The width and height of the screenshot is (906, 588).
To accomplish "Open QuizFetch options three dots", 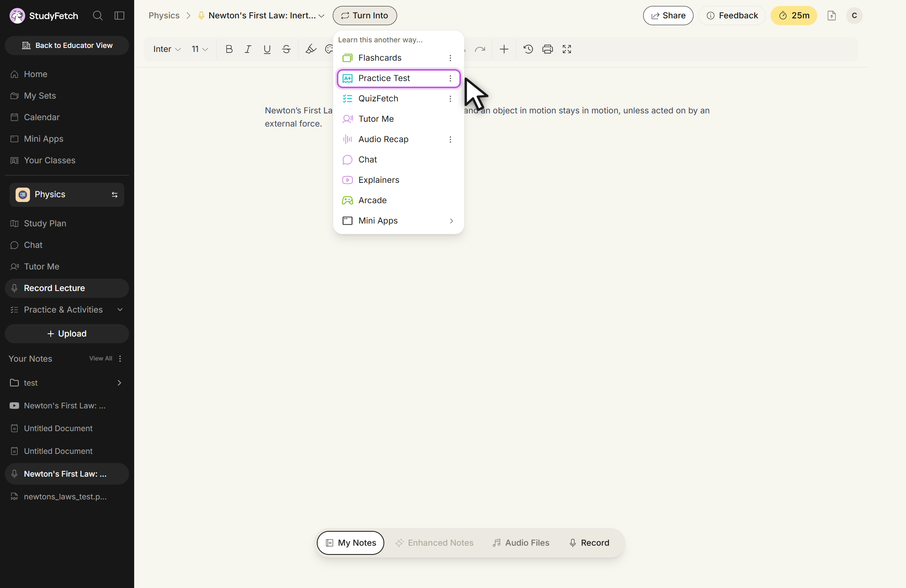I will coord(450,99).
